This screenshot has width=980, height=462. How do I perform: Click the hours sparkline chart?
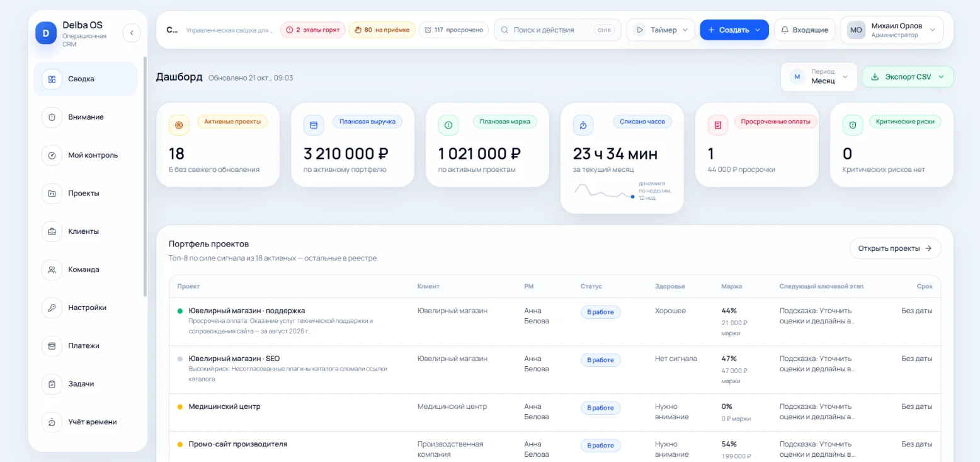[x=604, y=191]
